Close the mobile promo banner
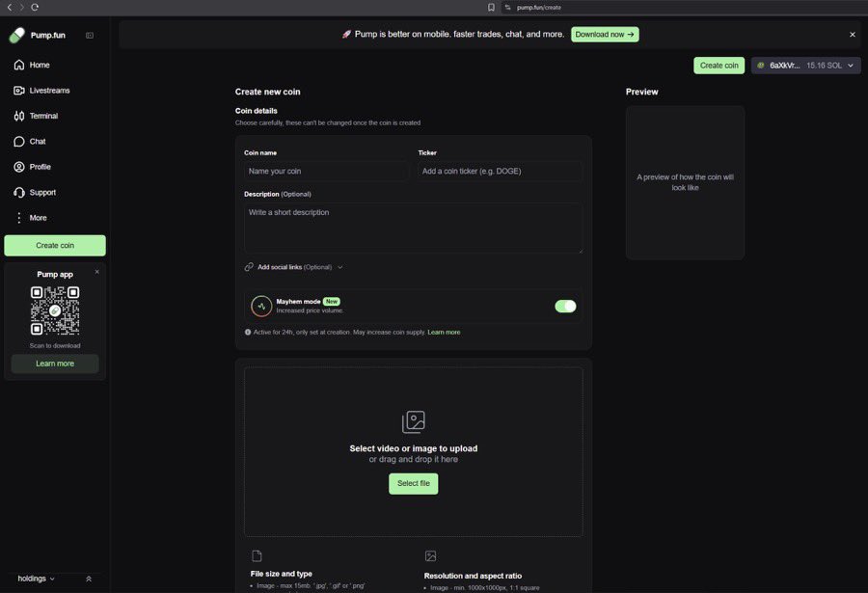 (852, 34)
